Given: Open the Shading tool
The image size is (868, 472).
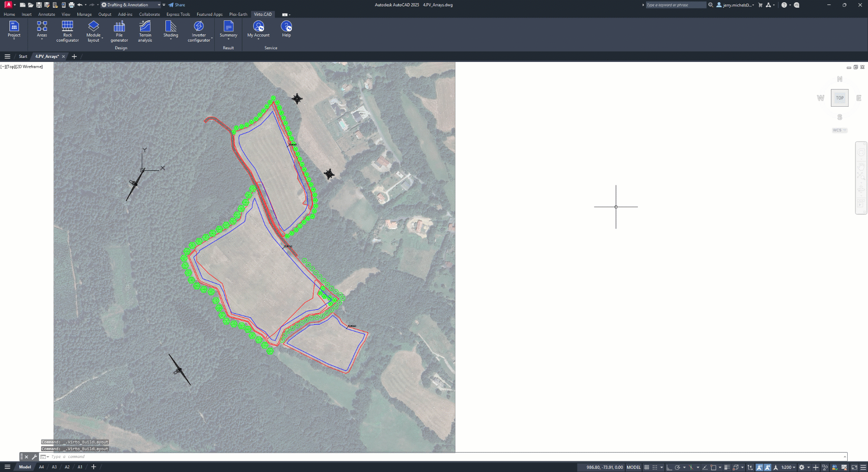Looking at the screenshot, I should pos(170,30).
